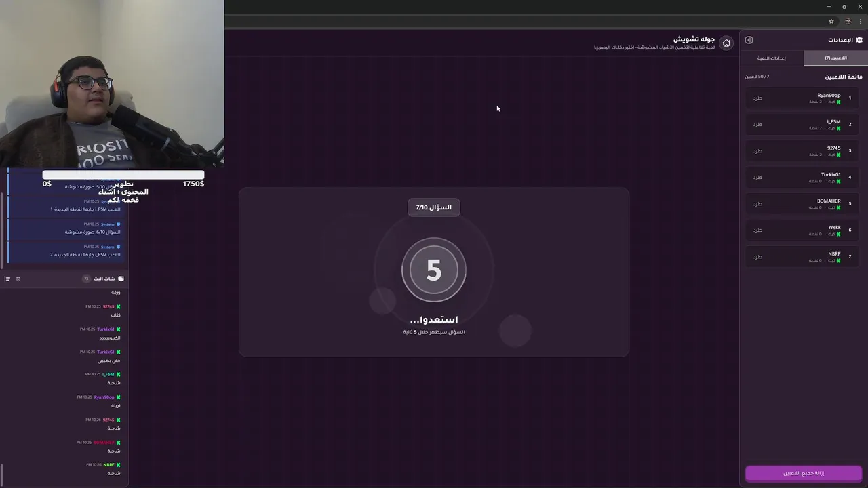Image resolution: width=868 pixels, height=488 pixels.
Task: Click the شات البث chat header
Action: point(104,279)
